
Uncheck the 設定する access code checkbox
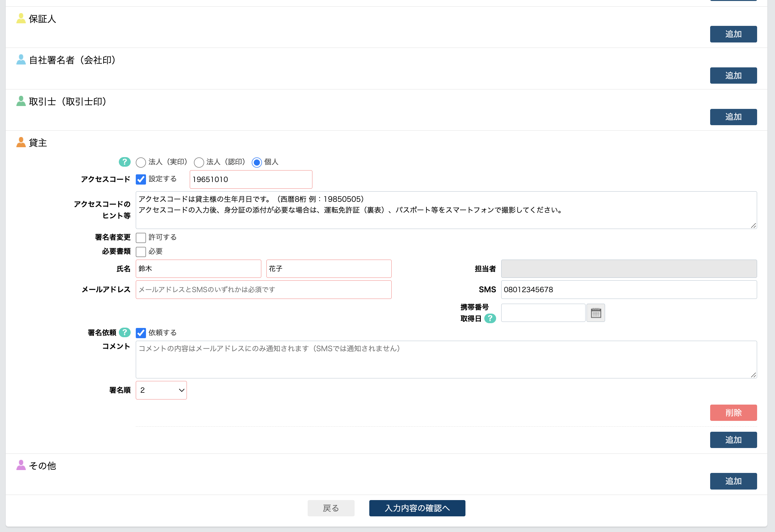point(141,179)
